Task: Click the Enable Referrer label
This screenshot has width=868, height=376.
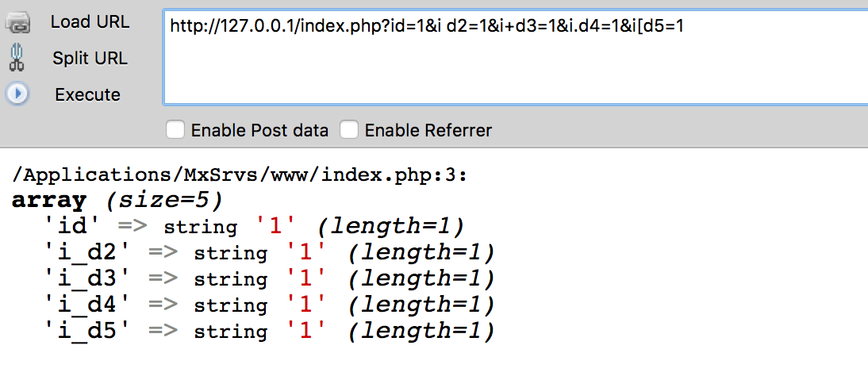Action: tap(428, 131)
